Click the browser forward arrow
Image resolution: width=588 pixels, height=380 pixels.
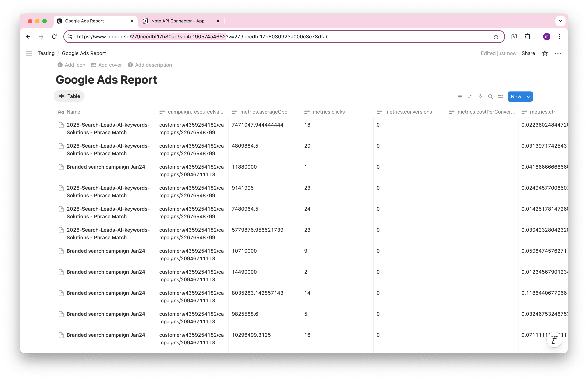tap(41, 37)
